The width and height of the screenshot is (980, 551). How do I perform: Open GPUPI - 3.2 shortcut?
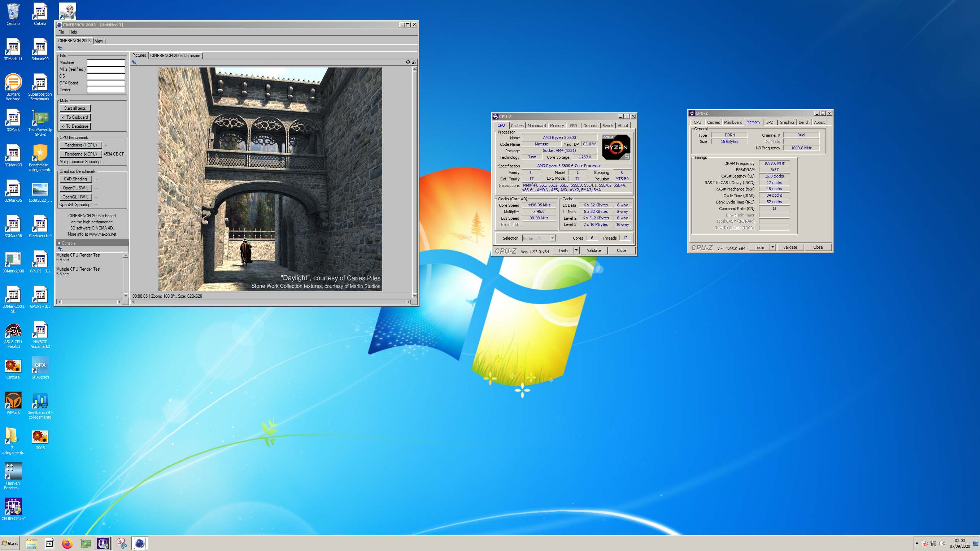pos(40,262)
